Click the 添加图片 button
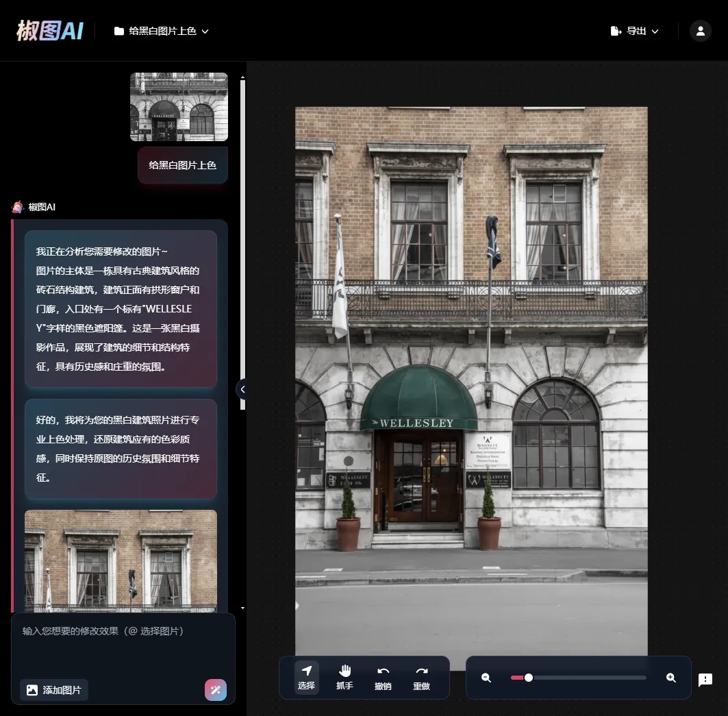Image resolution: width=728 pixels, height=716 pixels. coord(54,690)
